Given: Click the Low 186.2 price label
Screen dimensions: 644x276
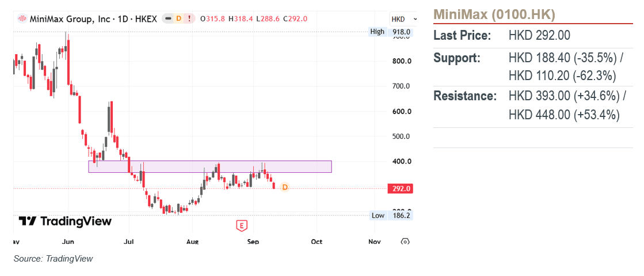Looking at the screenshot, I should click(x=391, y=215).
